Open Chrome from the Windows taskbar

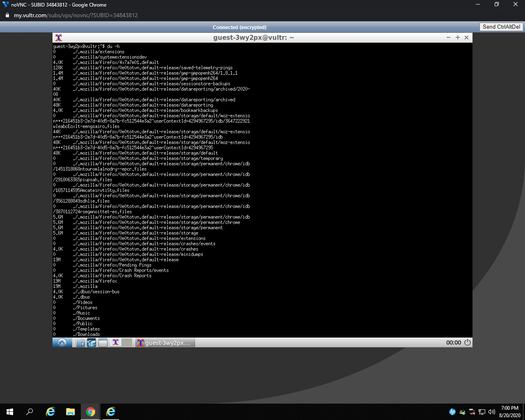pyautogui.click(x=90, y=412)
